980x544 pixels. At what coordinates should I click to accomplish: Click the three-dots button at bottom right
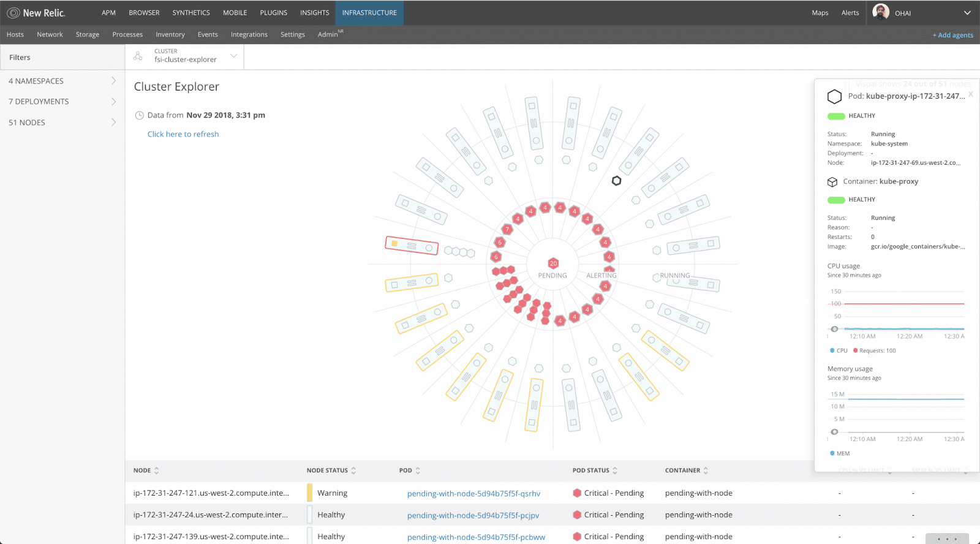click(947, 538)
